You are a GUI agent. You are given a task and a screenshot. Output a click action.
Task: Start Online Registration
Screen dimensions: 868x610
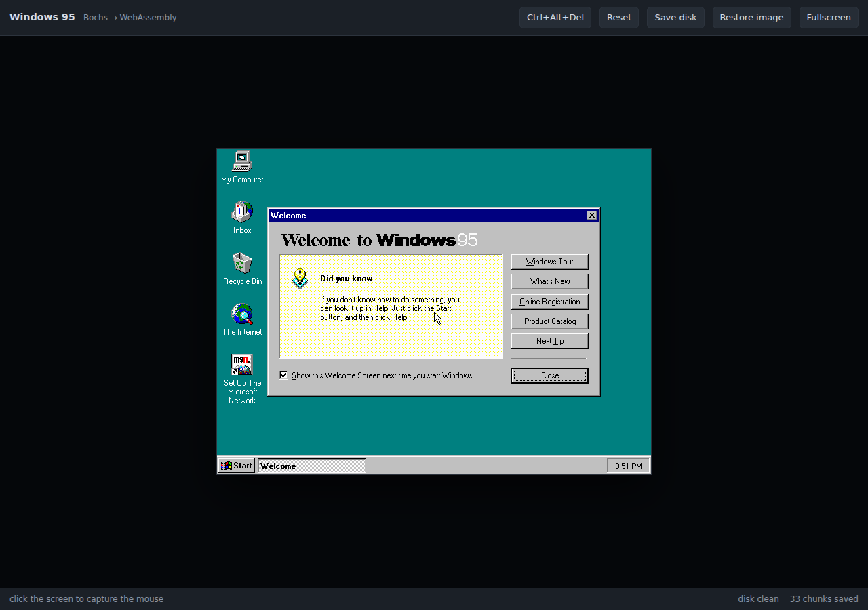coord(549,302)
